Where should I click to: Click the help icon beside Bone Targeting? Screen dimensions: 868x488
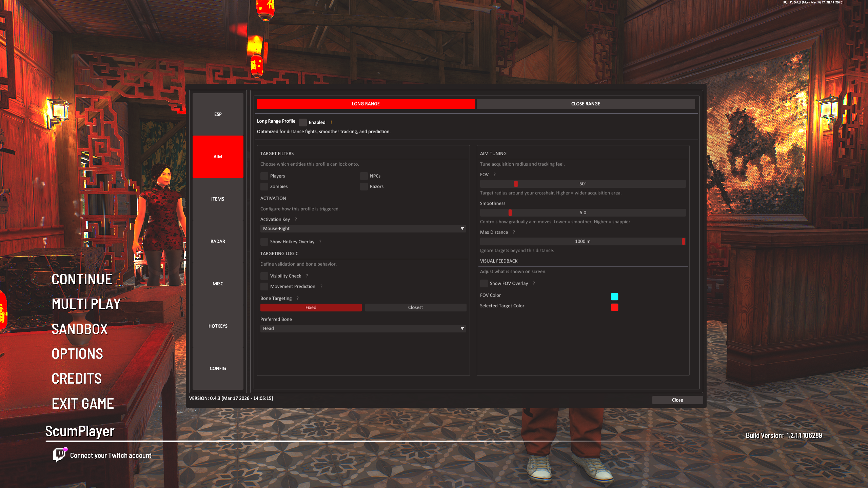point(297,298)
